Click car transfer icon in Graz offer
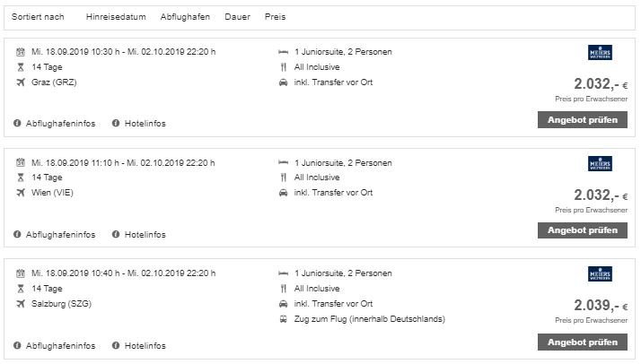This screenshot has height=364, width=641. click(284, 82)
